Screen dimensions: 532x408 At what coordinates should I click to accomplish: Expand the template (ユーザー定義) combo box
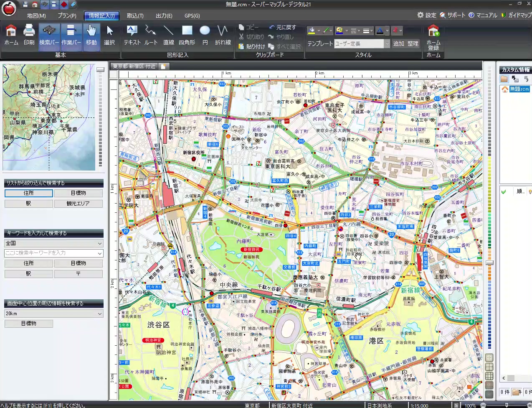387,43
